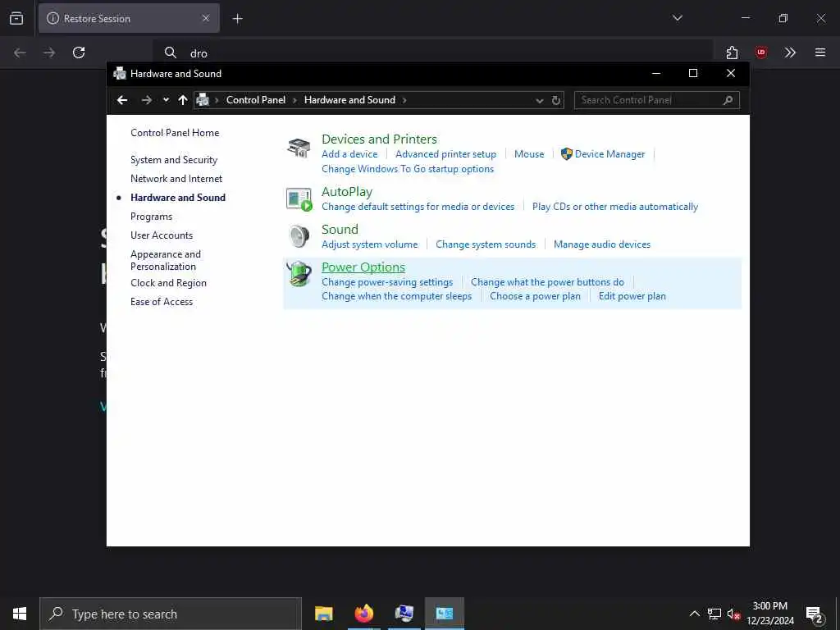840x630 pixels.
Task: Select Control Panel breadcrumb
Action: [256, 100]
